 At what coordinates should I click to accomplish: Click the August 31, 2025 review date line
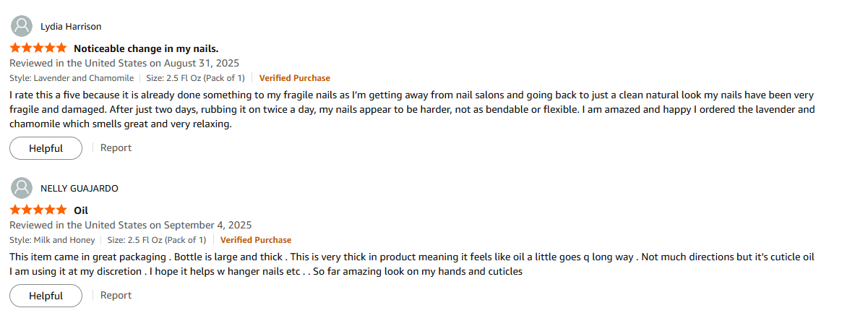point(124,64)
